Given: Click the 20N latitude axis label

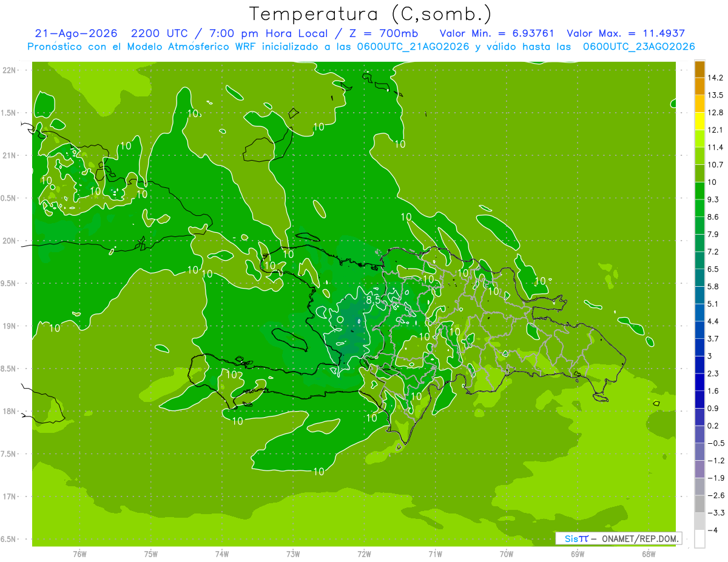Looking at the screenshot, I should pos(8,241).
